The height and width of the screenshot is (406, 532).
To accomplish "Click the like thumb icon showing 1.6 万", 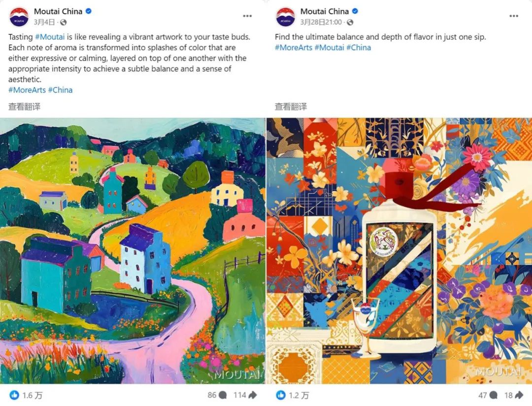I will [14, 395].
